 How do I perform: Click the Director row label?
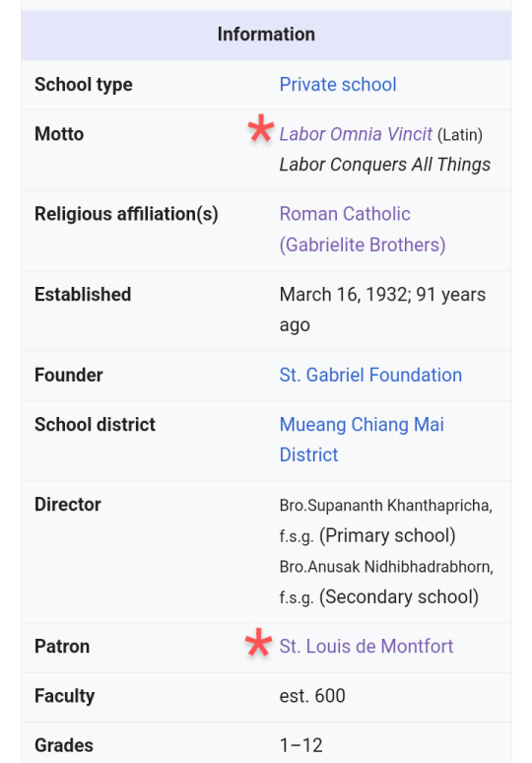coord(68,505)
